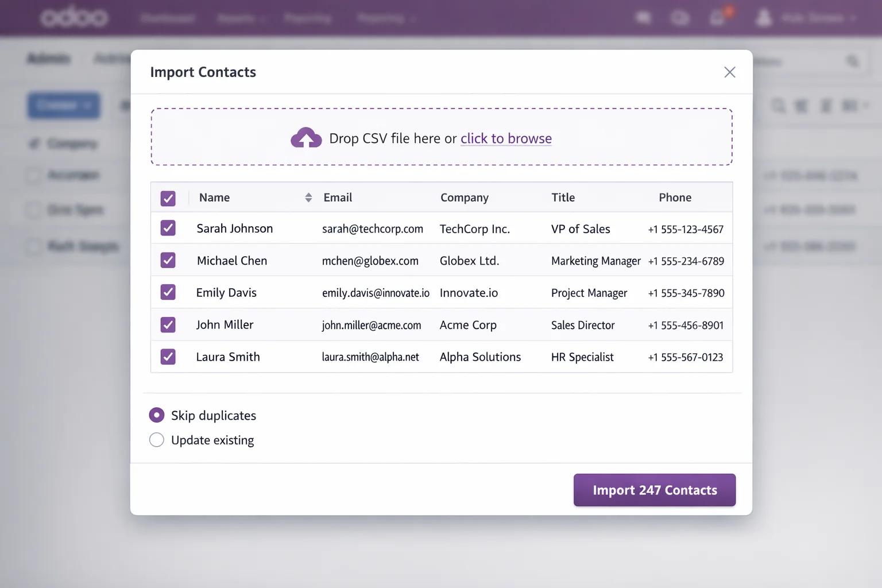Image resolution: width=882 pixels, height=588 pixels.
Task: Click the Email column header
Action: (x=338, y=198)
